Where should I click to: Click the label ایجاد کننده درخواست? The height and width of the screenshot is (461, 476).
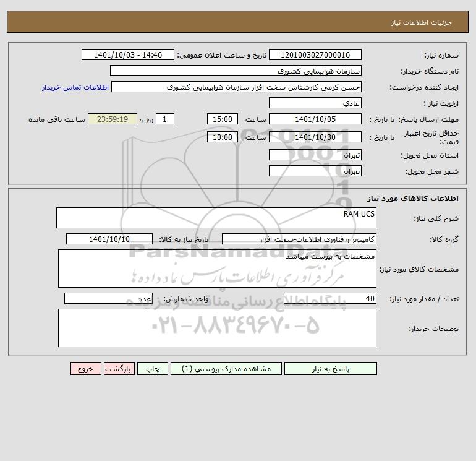(424, 87)
